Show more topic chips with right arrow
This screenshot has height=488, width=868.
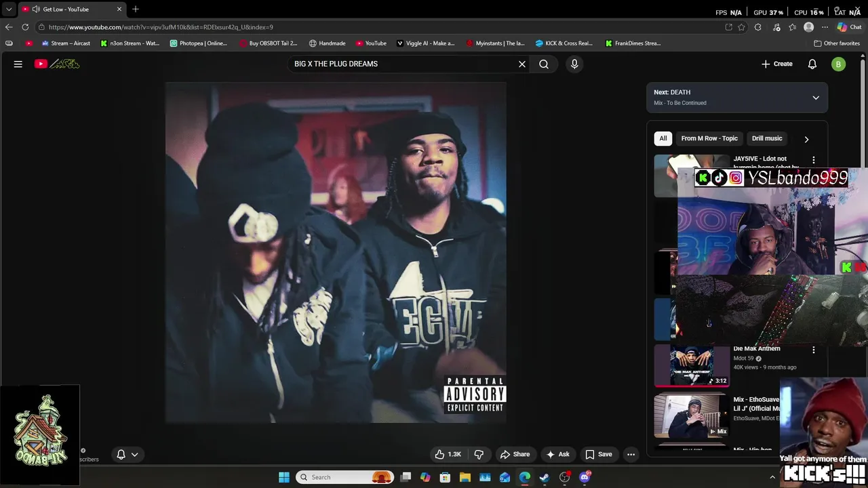pos(806,139)
